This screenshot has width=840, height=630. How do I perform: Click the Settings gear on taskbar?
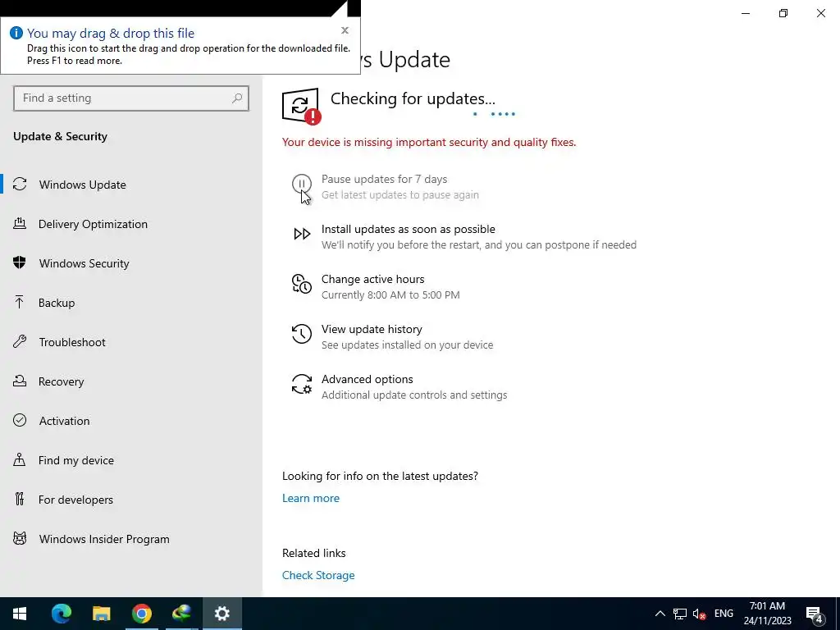click(x=221, y=614)
